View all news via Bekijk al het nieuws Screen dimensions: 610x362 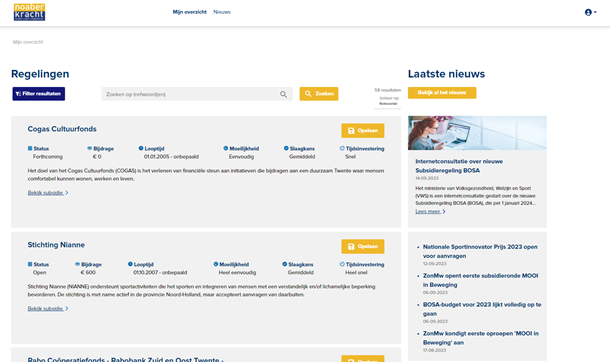coord(442,93)
